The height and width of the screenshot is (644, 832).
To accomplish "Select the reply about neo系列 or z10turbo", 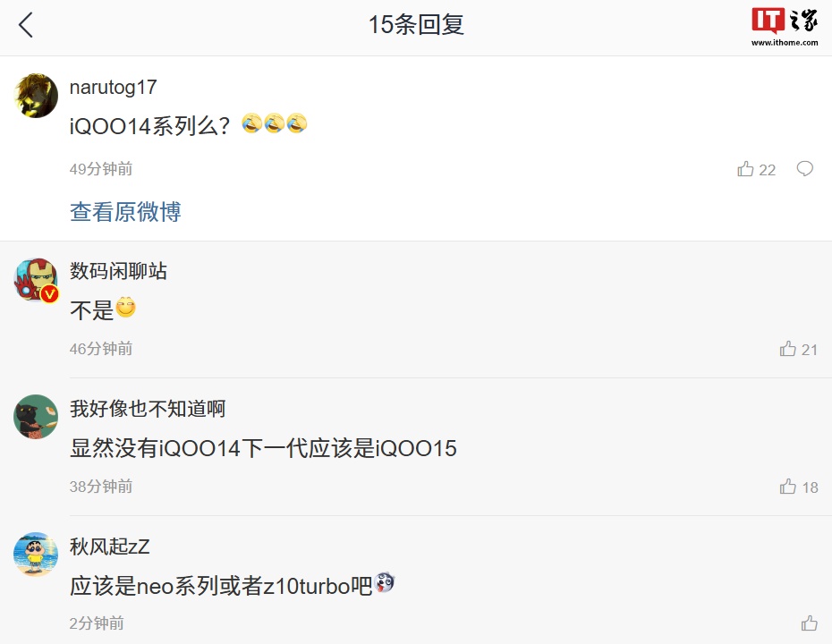I will click(x=221, y=586).
